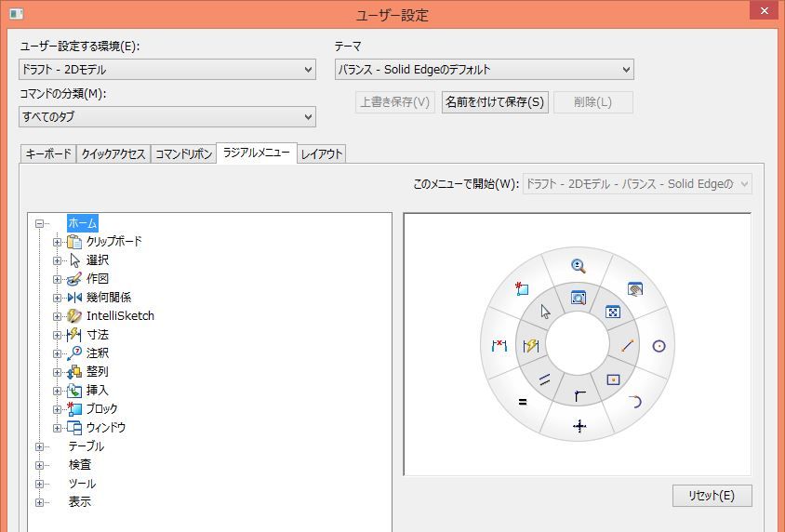Select the Pan hand icon in radial menu
The height and width of the screenshot is (532, 785).
point(635,289)
